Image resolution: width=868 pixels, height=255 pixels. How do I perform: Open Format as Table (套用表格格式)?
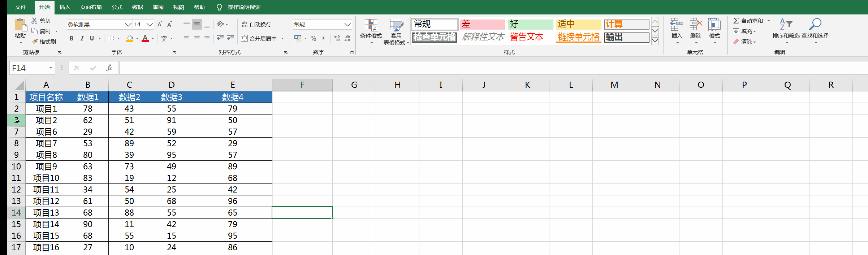(396, 32)
